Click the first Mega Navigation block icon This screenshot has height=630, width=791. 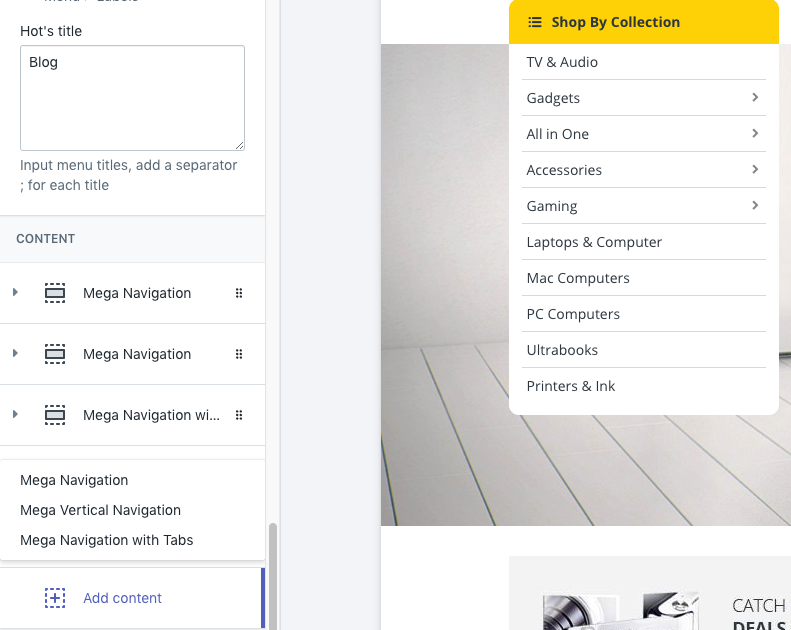coord(55,293)
